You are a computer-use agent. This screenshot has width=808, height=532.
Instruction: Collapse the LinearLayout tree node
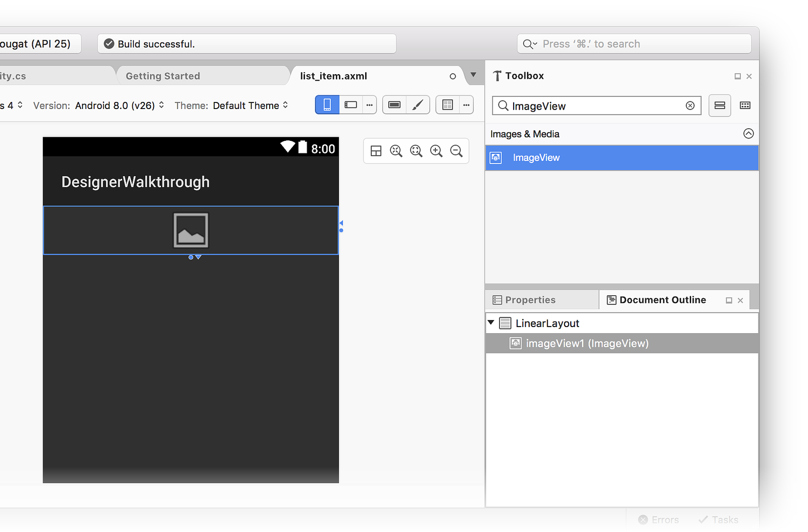[491, 323]
